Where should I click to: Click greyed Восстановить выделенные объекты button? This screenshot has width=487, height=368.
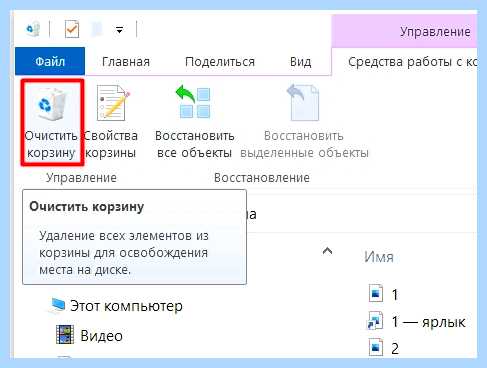point(304,122)
